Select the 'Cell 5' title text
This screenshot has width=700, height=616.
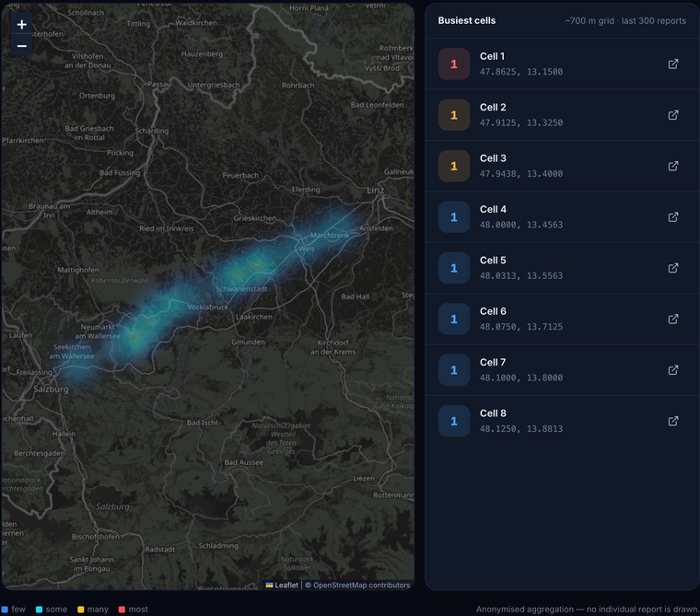(x=493, y=261)
